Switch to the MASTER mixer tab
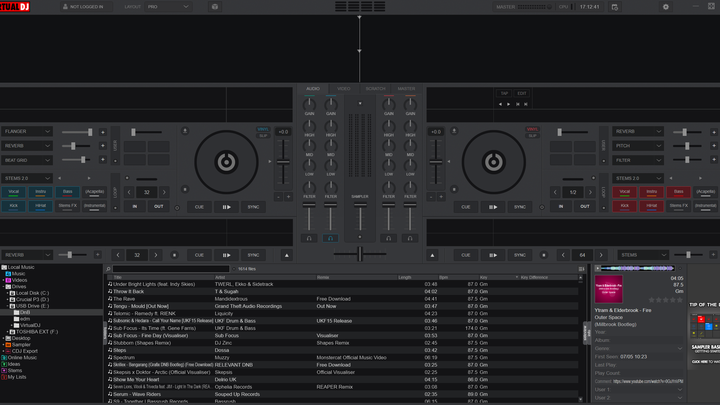Screen dimensions: 720x405 (x=406, y=89)
